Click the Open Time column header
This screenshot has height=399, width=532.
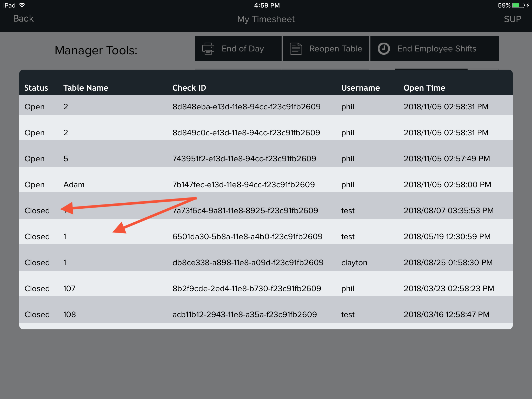[424, 88]
